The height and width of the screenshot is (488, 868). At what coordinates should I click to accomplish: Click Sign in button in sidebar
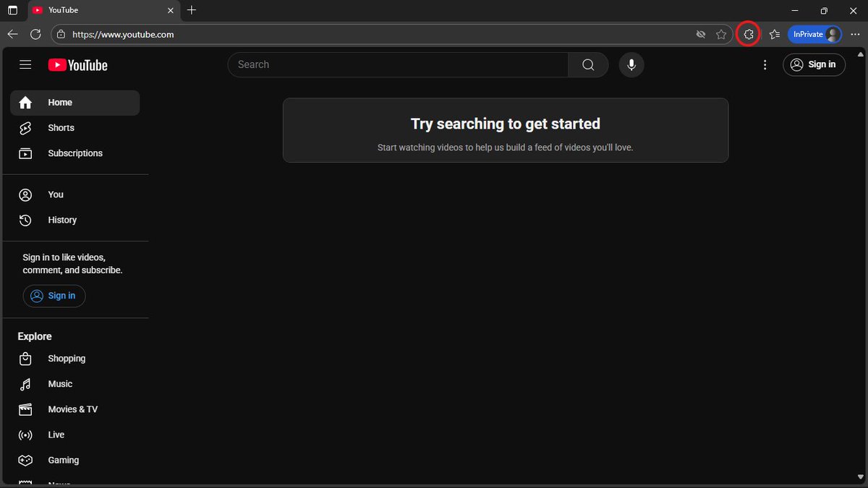click(x=54, y=296)
